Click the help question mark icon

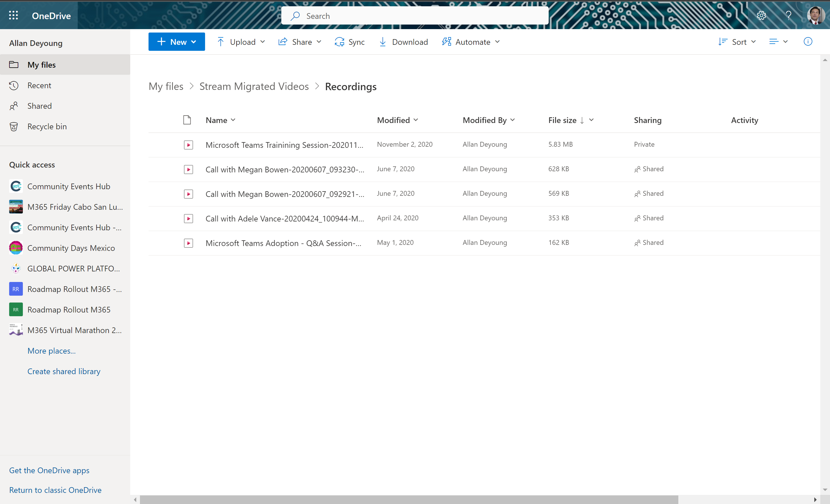788,15
